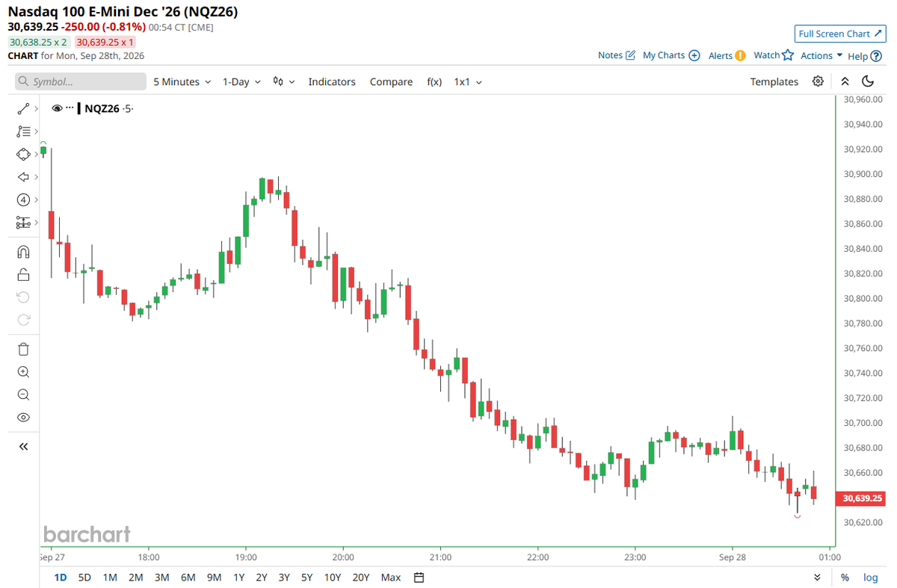Expand the shapes tool submenu arrow
Viewport: 897px width, 588px height.
pos(36,154)
